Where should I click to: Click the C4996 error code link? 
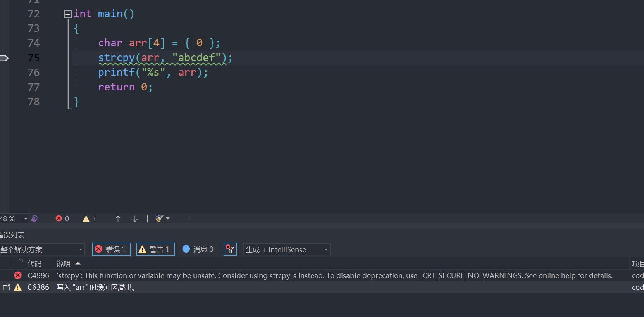tap(38, 275)
